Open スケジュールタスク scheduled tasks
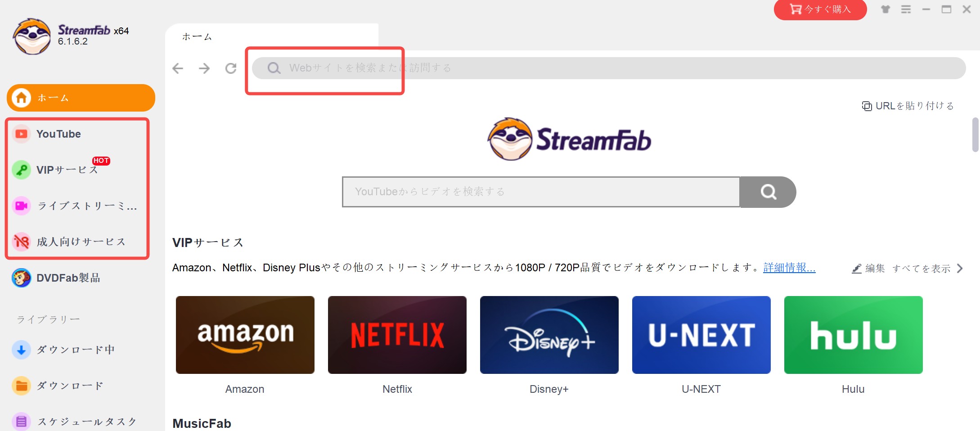Image resolution: width=980 pixels, height=431 pixels. [x=81, y=422]
